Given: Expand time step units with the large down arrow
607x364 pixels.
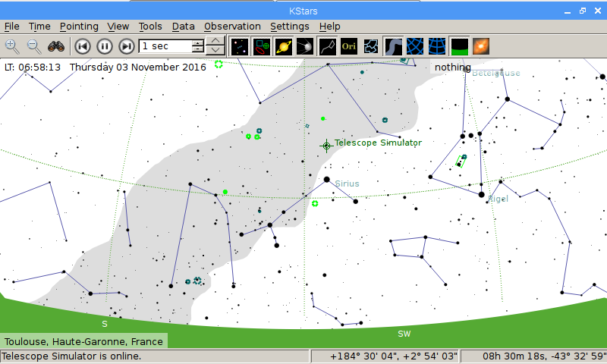Looking at the screenshot, I should tap(215, 51).
